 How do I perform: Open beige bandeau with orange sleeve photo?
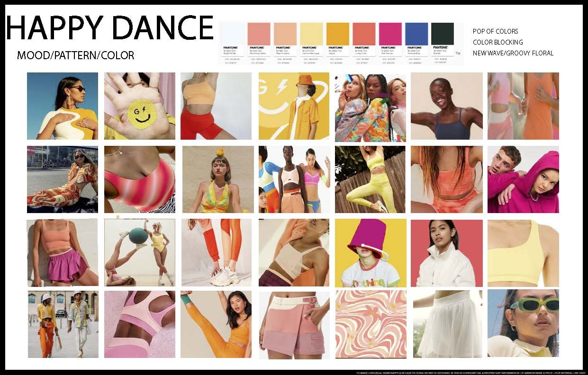[x=294, y=253]
